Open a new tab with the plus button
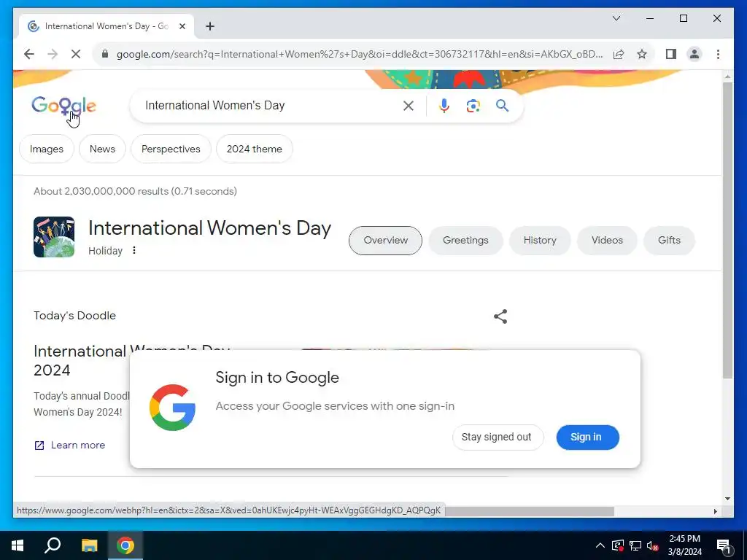 point(210,26)
